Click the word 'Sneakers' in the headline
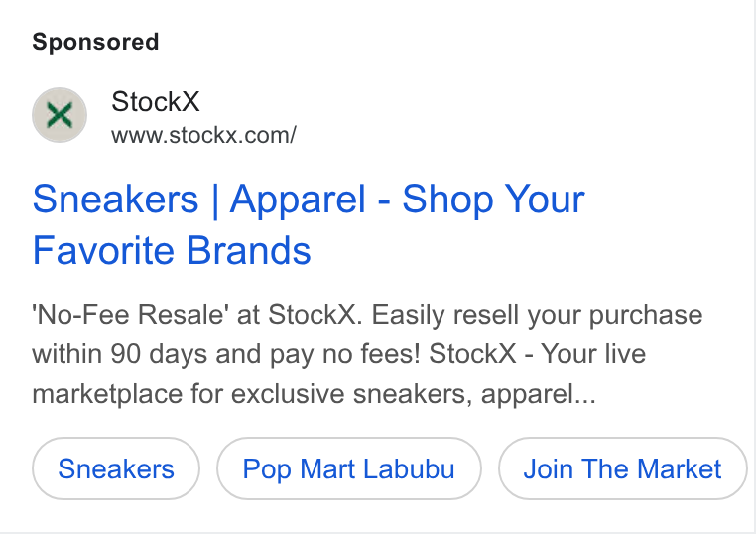 pyautogui.click(x=115, y=200)
